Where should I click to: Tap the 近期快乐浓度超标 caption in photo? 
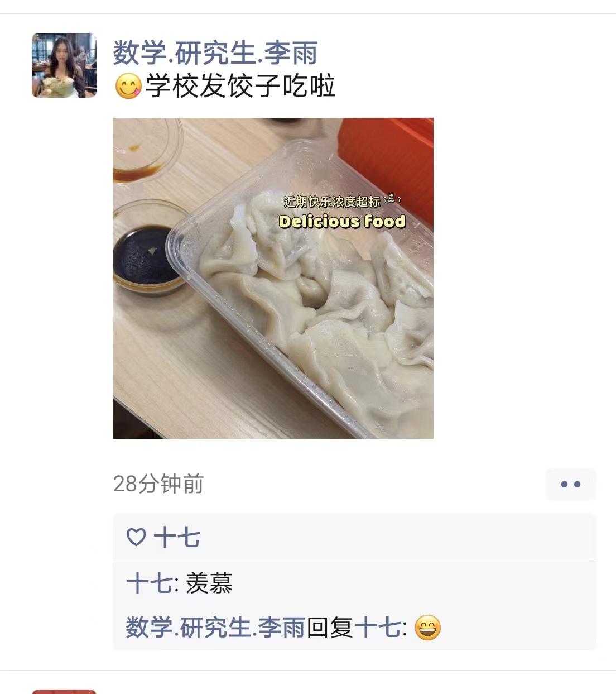point(332,201)
